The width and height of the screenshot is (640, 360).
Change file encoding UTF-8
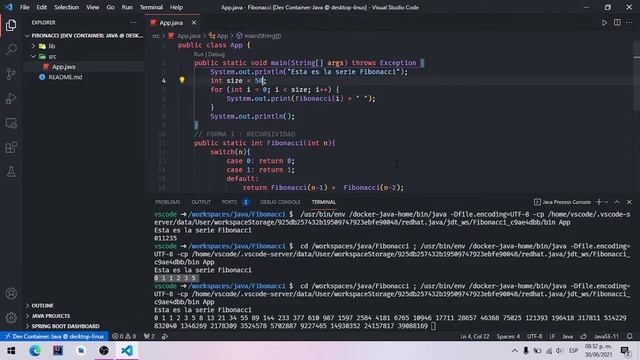[x=535, y=336]
